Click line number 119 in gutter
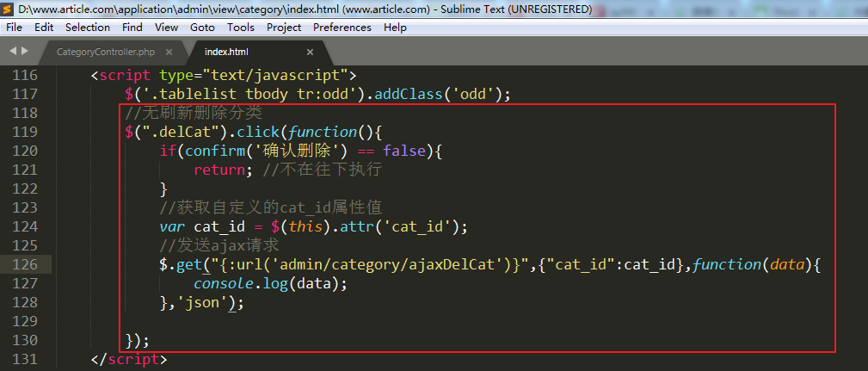 point(25,132)
